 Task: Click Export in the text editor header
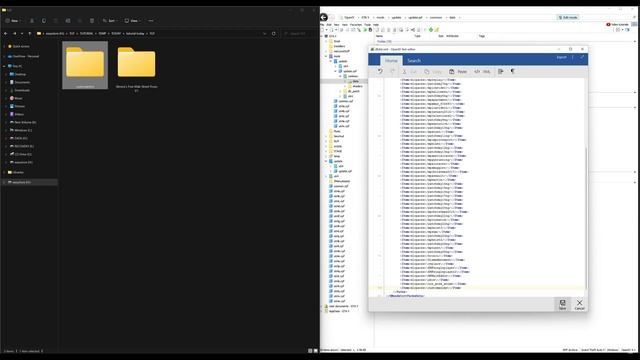pyautogui.click(x=561, y=57)
